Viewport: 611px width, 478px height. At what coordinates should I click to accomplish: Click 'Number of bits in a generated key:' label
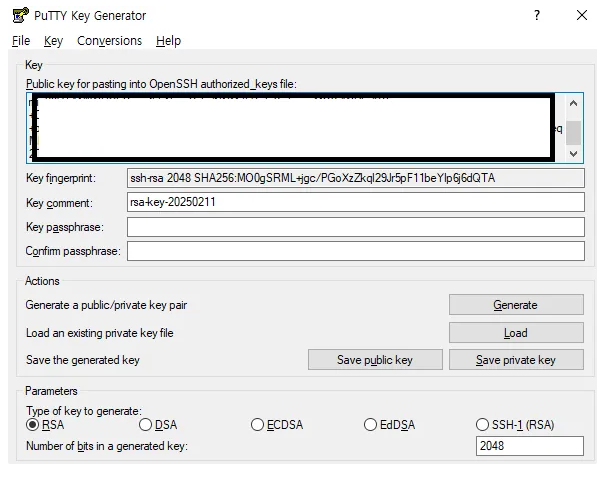(107, 446)
